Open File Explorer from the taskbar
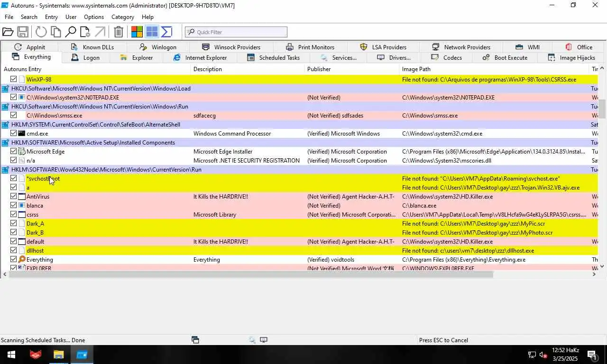The width and height of the screenshot is (607, 364). [58, 355]
